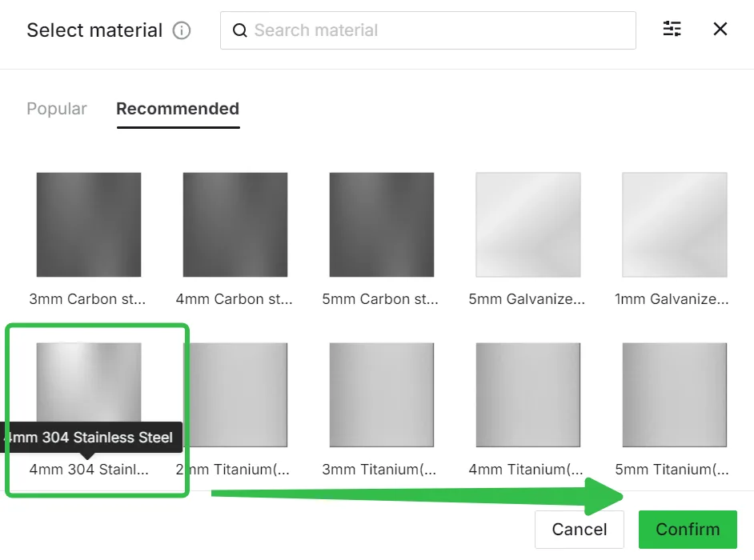Screen dimensions: 754x560
Task: Click the '3mm Titanium(...' label
Action: click(x=379, y=469)
